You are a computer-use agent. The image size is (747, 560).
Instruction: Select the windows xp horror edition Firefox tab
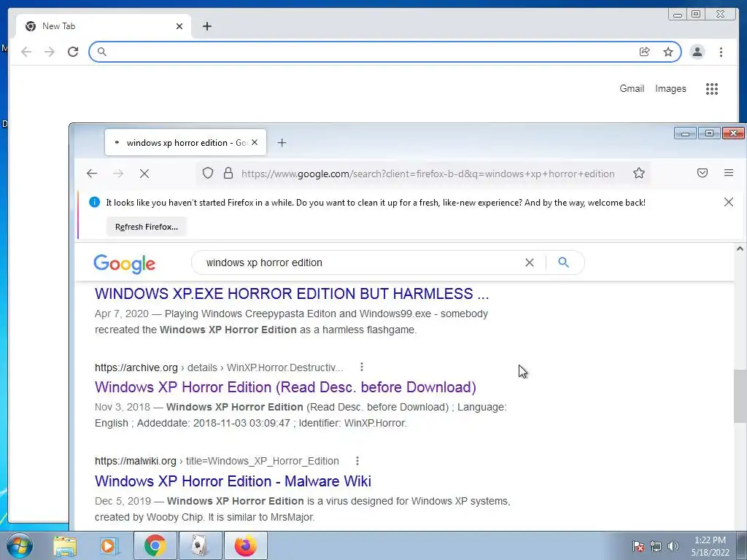[x=185, y=142]
